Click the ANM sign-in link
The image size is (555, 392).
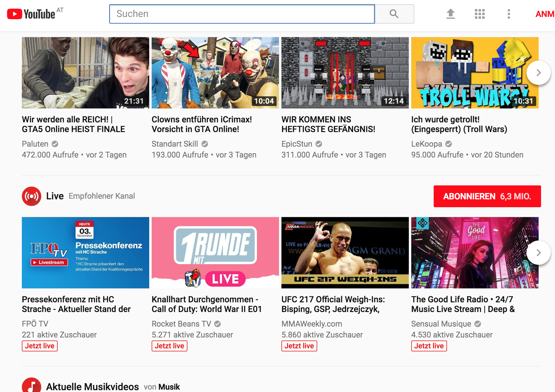tap(545, 14)
